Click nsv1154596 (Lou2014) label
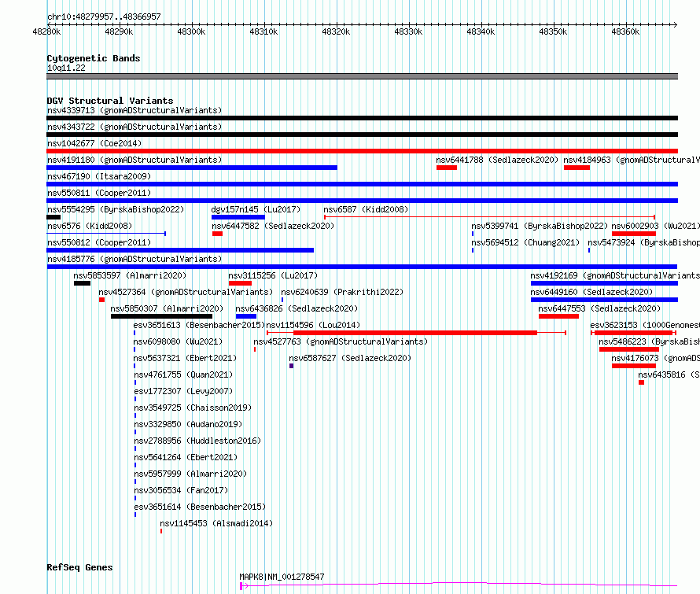 tap(313, 325)
